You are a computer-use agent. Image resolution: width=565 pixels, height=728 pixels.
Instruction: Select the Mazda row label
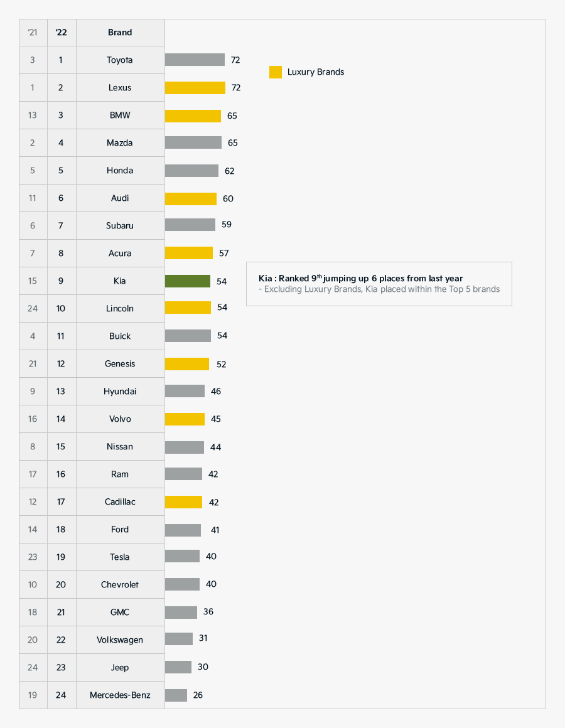pos(120,142)
